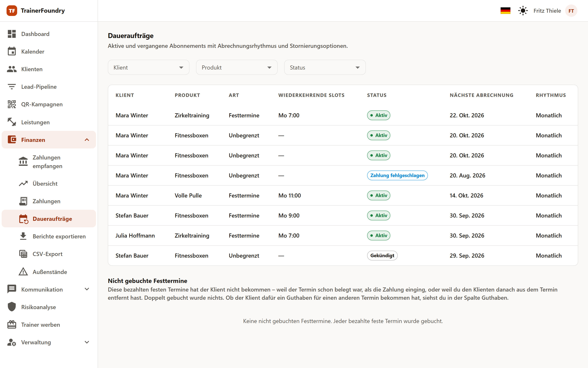
Task: Click the Zahlungen receipt icon
Action: coord(23,201)
